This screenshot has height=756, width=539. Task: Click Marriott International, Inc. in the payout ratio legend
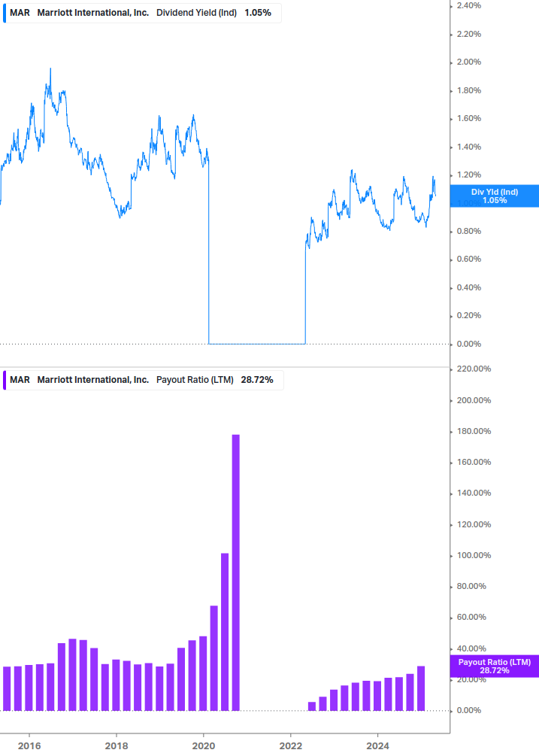pos(93,380)
